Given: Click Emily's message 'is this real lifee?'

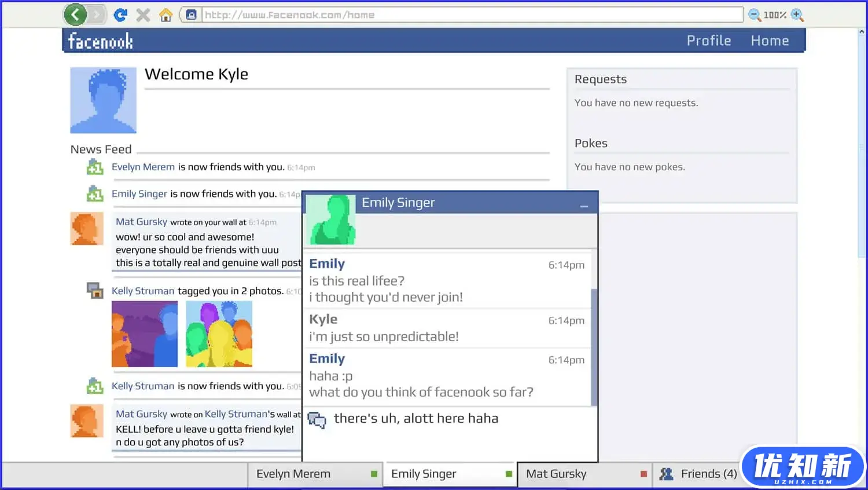Looking at the screenshot, I should point(357,281).
